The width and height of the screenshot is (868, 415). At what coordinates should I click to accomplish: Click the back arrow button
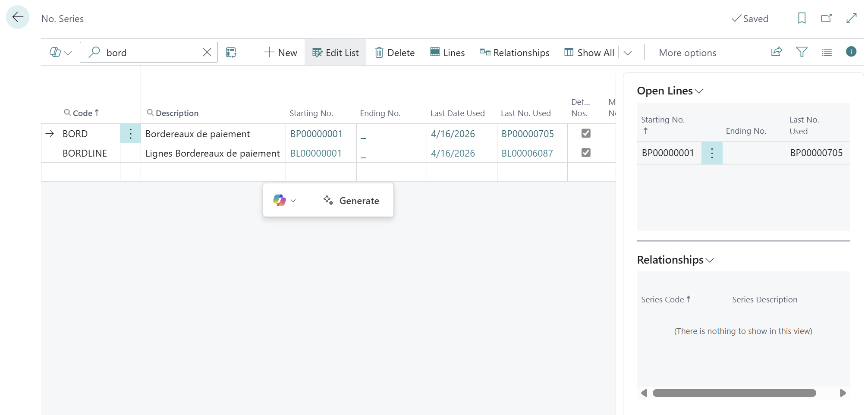[18, 17]
